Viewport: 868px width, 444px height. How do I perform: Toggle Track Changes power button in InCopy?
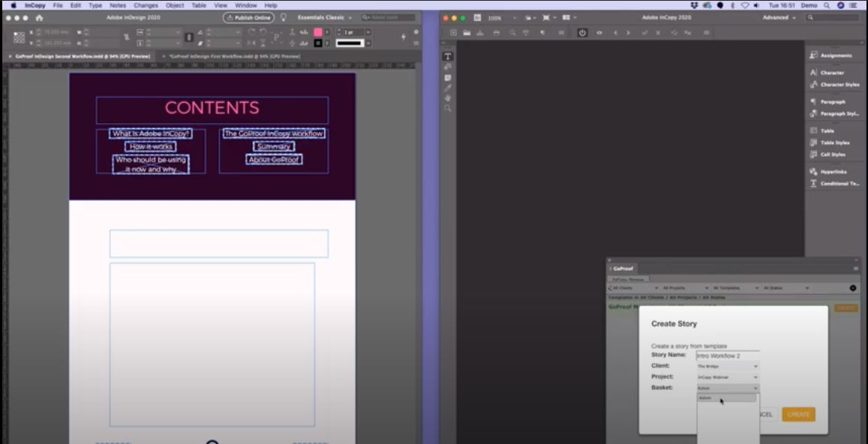point(582,33)
